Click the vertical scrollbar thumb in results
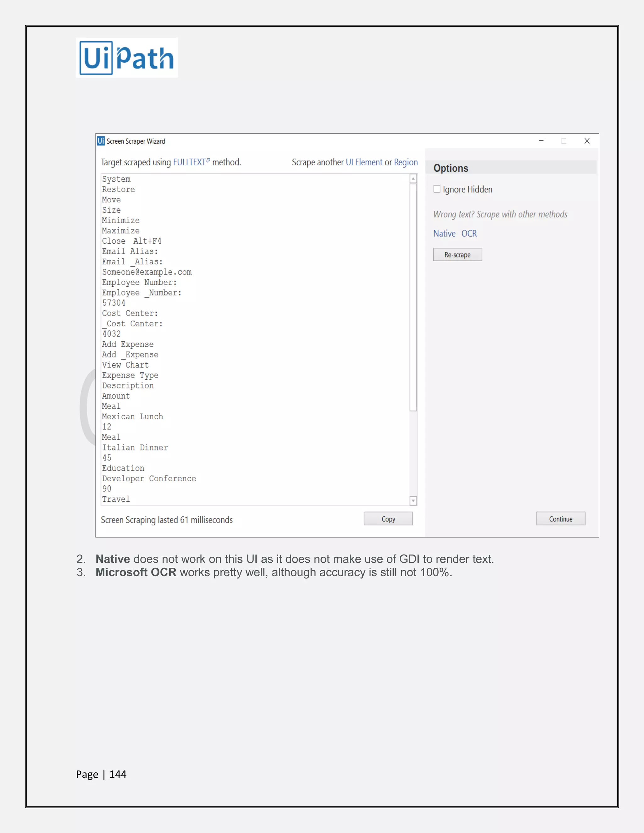Viewport: 644px width, 833px height. [413, 297]
